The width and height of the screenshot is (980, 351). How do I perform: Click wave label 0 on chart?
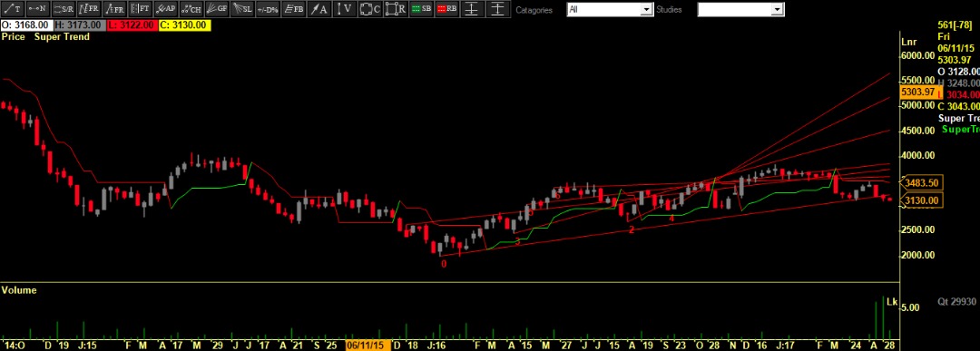(444, 264)
